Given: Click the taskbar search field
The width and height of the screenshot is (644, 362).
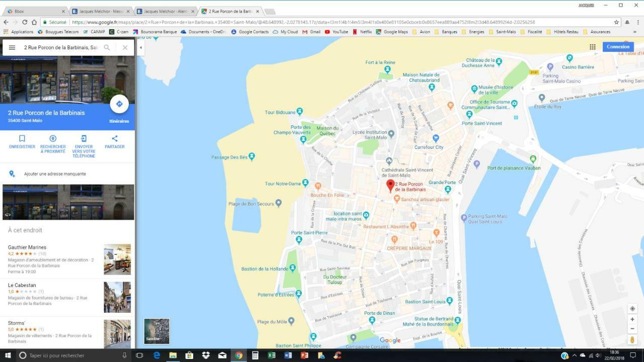Looking at the screenshot, I should 73,355.
